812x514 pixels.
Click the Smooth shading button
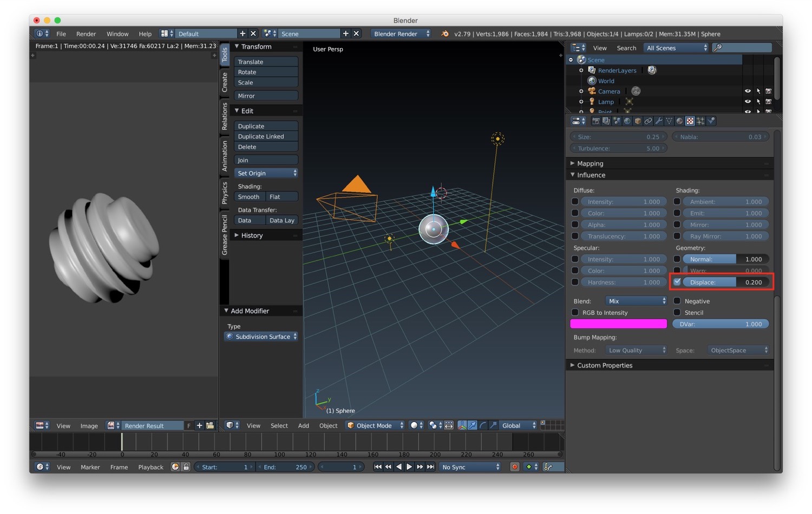tap(250, 196)
